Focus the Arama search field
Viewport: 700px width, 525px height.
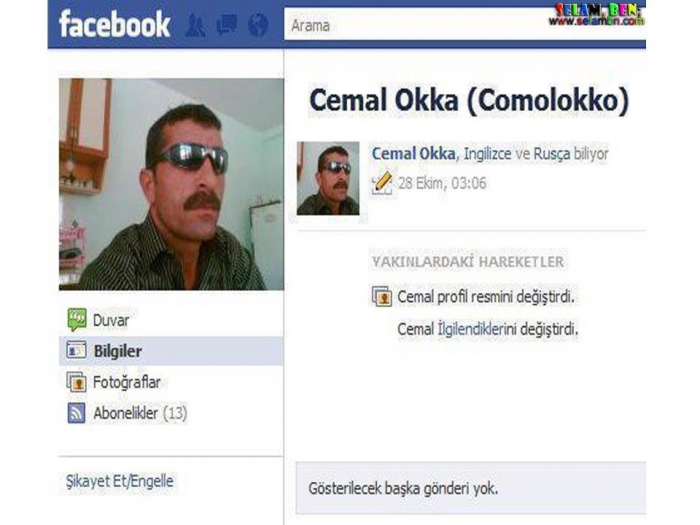[x=464, y=26]
